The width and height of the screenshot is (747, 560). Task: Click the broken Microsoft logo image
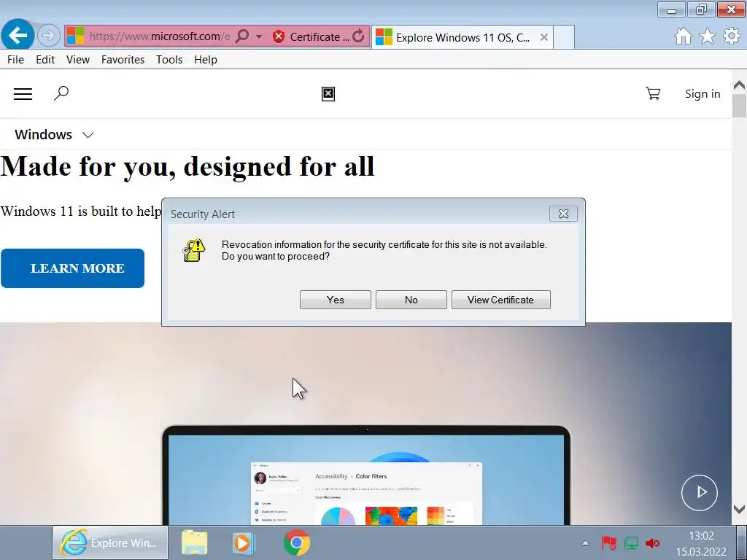tap(328, 94)
